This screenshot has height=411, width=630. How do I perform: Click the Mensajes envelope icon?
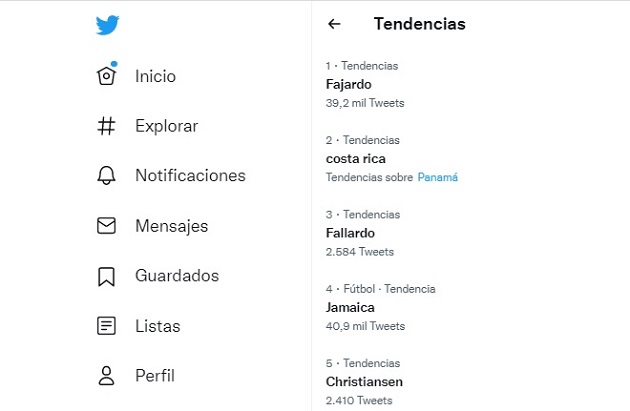tap(106, 226)
